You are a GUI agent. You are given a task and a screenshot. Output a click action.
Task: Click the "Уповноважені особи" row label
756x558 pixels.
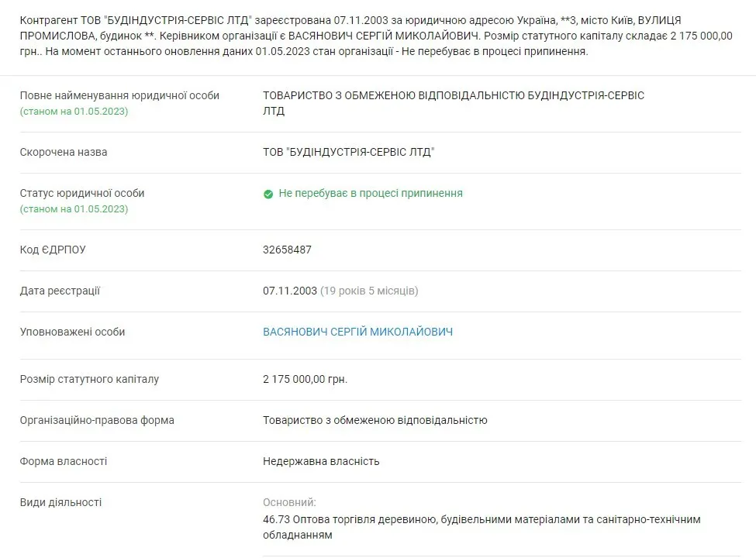point(72,332)
